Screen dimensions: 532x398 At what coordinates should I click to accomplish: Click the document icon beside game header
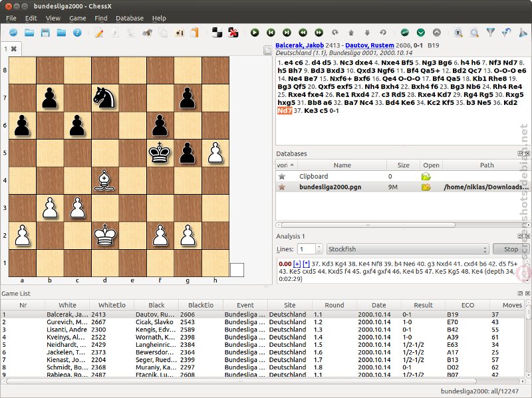click(268, 50)
